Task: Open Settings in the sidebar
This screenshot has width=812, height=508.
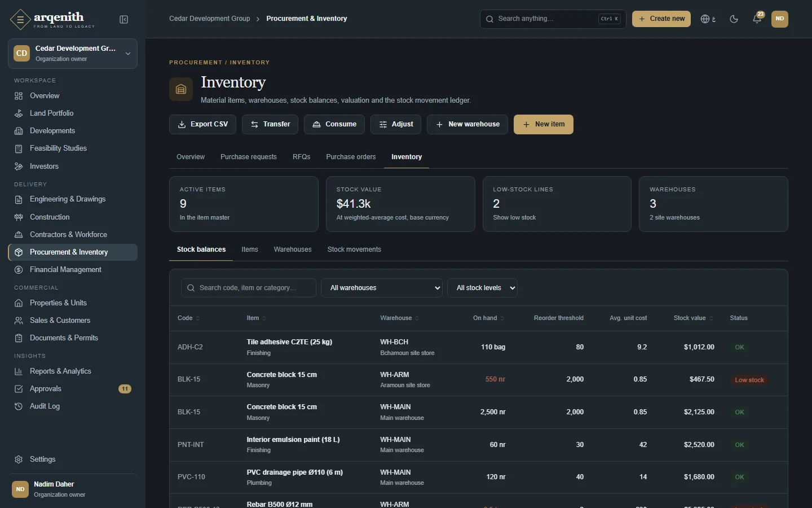Action: [73, 459]
